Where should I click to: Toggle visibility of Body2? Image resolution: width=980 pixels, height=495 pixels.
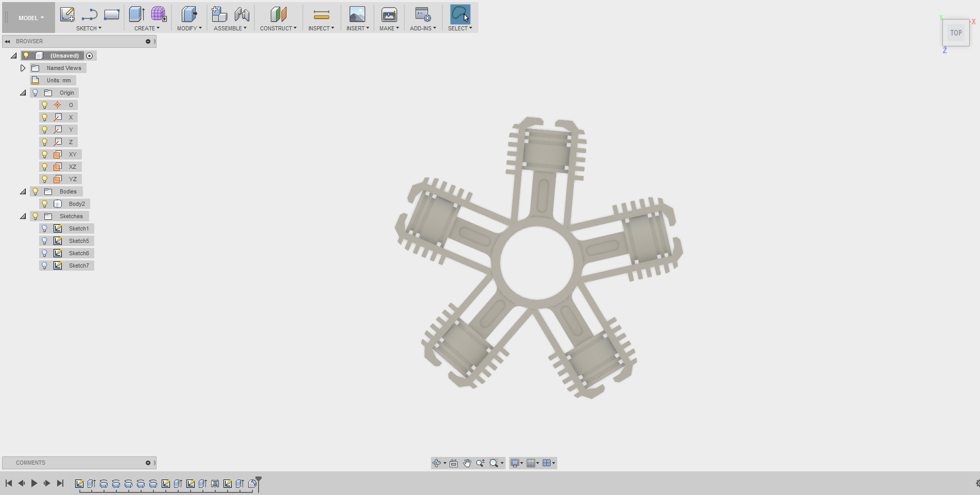click(x=44, y=204)
